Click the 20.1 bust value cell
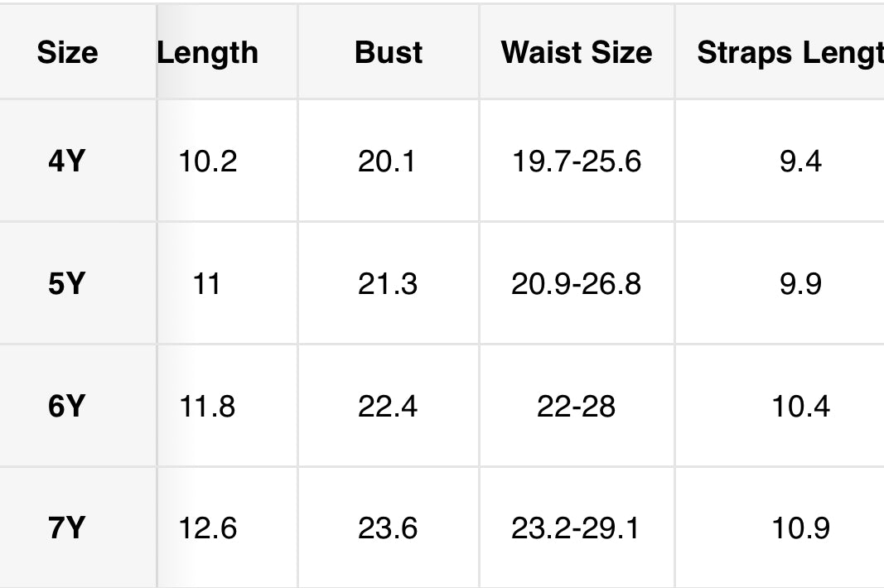 pyautogui.click(x=389, y=161)
